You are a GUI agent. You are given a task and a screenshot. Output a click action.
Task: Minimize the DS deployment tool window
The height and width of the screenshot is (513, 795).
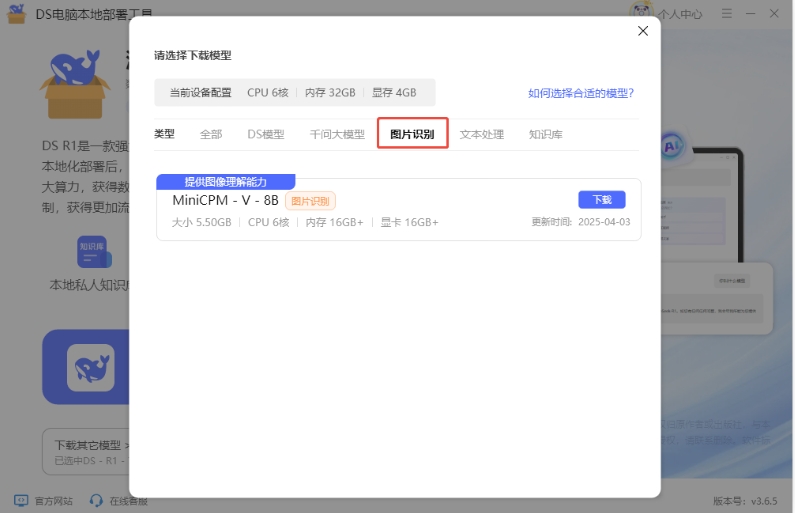(x=750, y=14)
